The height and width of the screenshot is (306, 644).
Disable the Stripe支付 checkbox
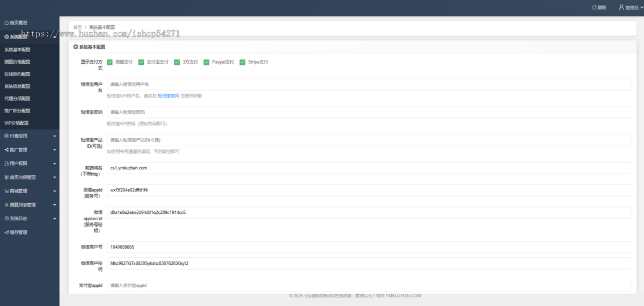[243, 62]
